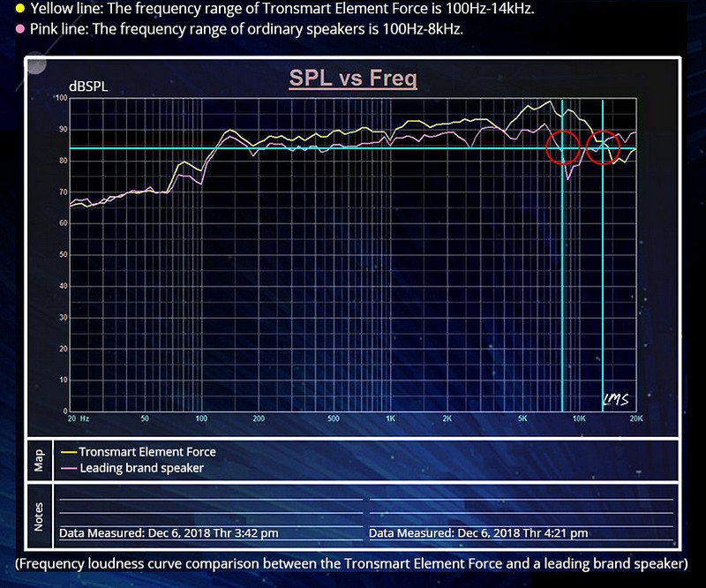Click the '20' value on the dBSPL axis

click(x=63, y=349)
